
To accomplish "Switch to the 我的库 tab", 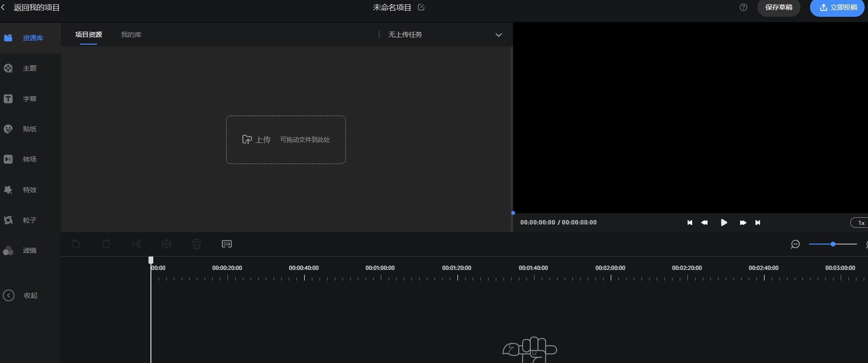I will [131, 35].
